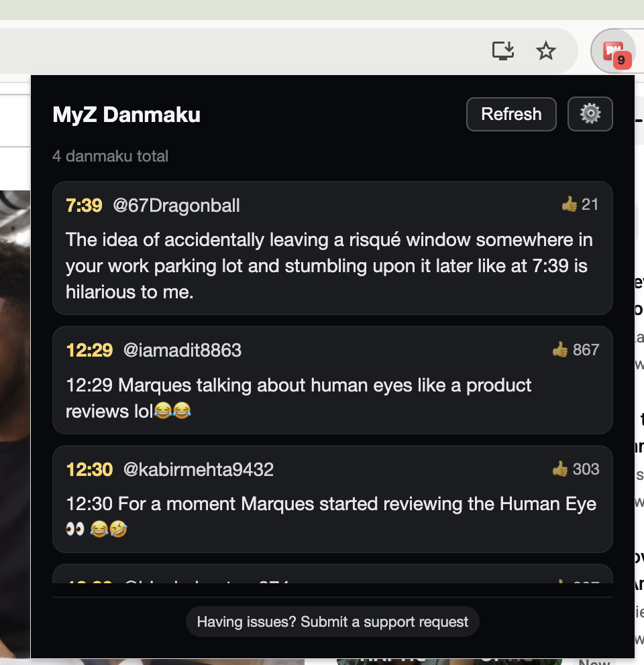Click the '4 danmaku total' counter label

pyautogui.click(x=110, y=156)
